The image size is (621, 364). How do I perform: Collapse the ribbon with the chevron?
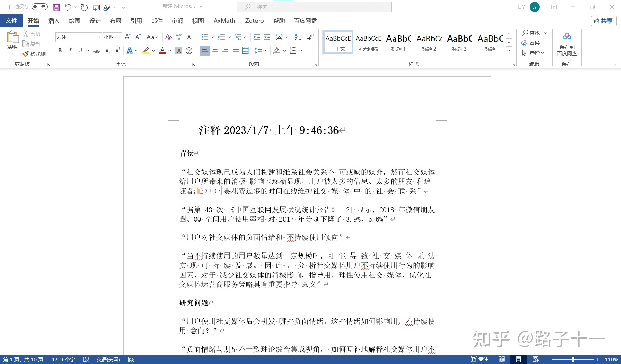(x=616, y=65)
